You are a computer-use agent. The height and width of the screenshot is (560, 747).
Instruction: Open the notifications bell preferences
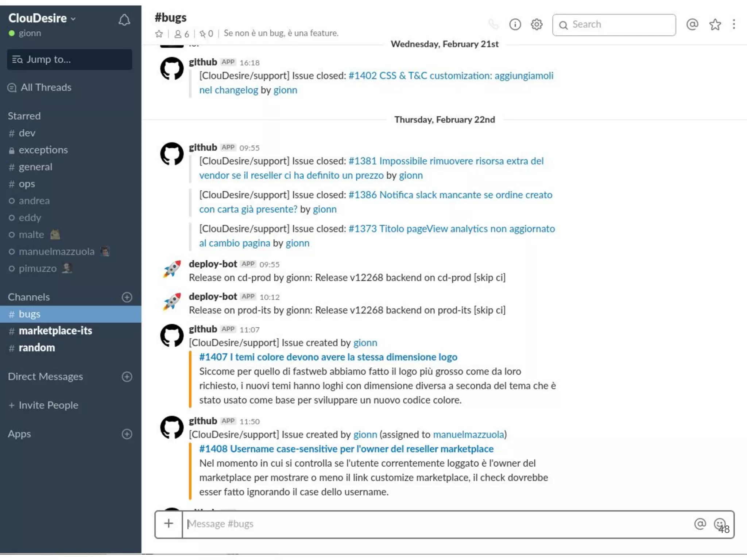click(x=124, y=20)
